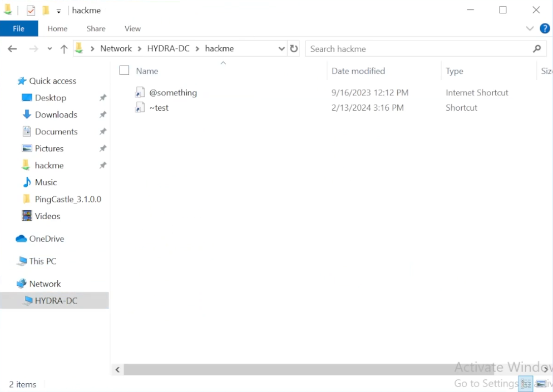Screen dimensions: 553x392
Task: Open the recent locations dropdown arrow
Action: (50, 49)
